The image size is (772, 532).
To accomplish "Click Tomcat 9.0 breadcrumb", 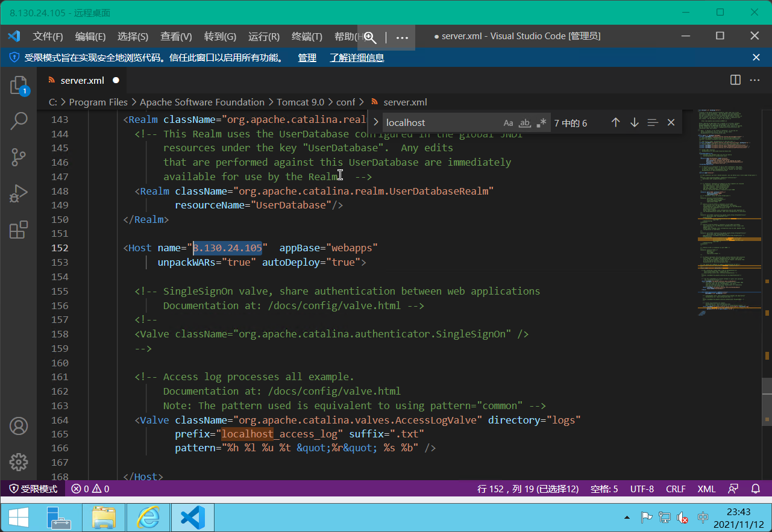I will pyautogui.click(x=300, y=102).
